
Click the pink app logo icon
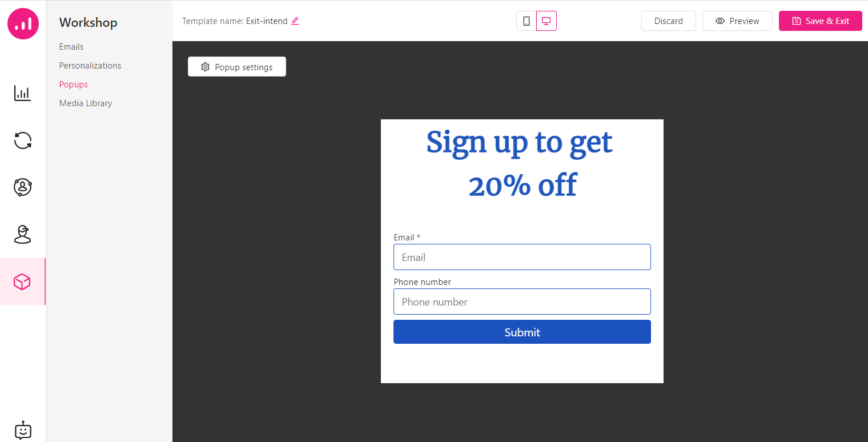coord(23,23)
